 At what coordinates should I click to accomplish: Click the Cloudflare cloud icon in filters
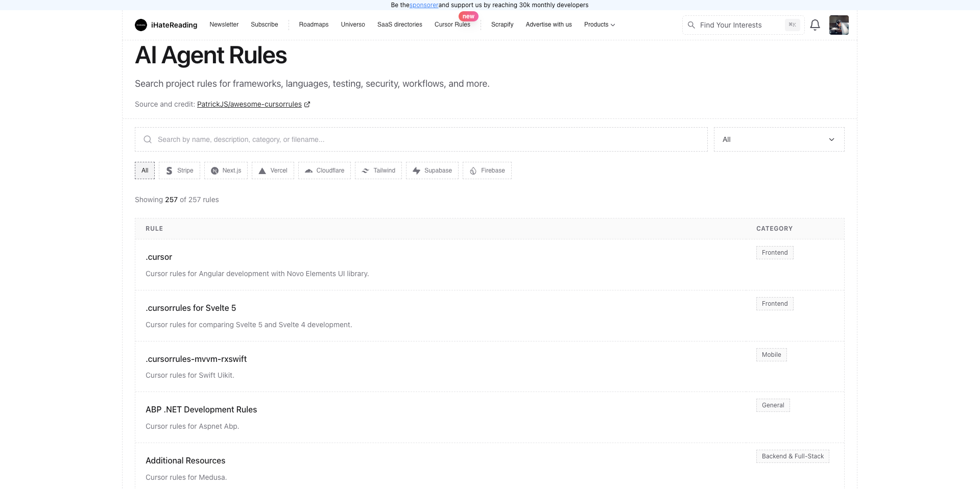point(308,170)
